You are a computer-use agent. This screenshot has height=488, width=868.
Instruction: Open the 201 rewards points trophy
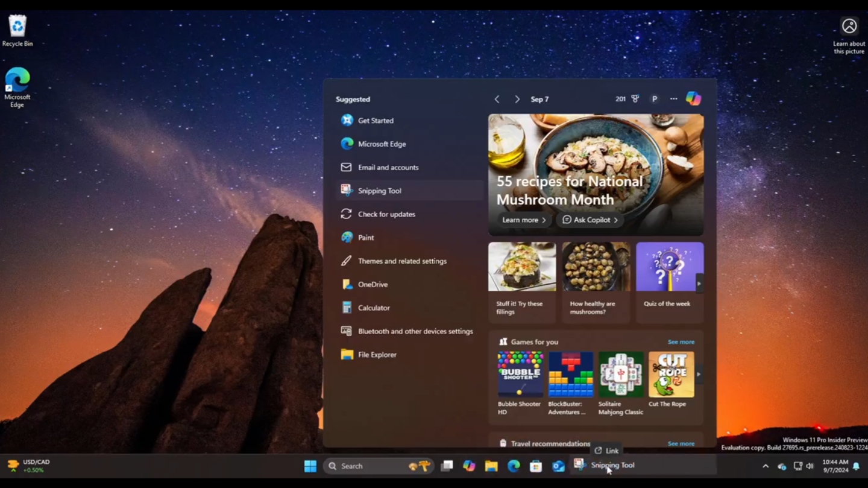pyautogui.click(x=627, y=99)
